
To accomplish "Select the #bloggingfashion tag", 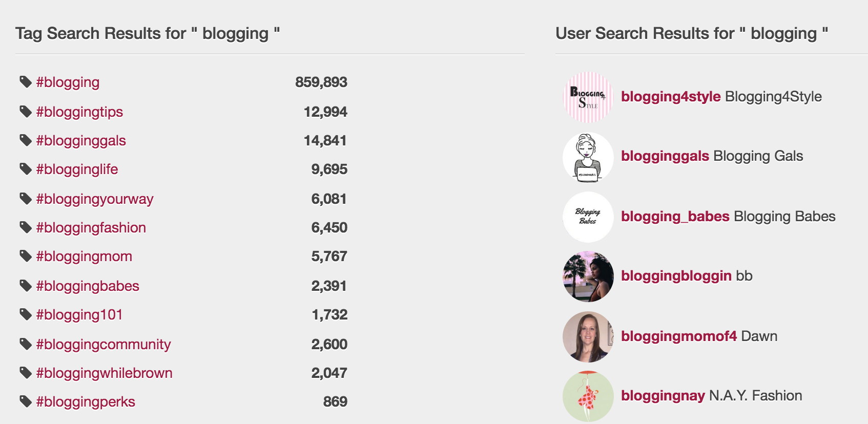I will point(91,228).
